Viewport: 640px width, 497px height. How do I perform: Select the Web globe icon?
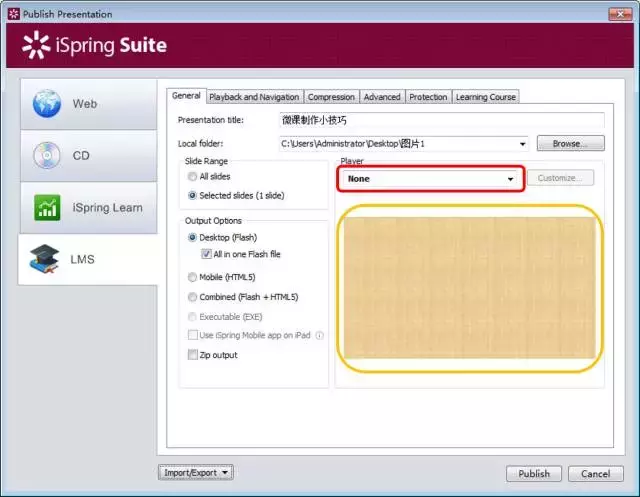47,103
